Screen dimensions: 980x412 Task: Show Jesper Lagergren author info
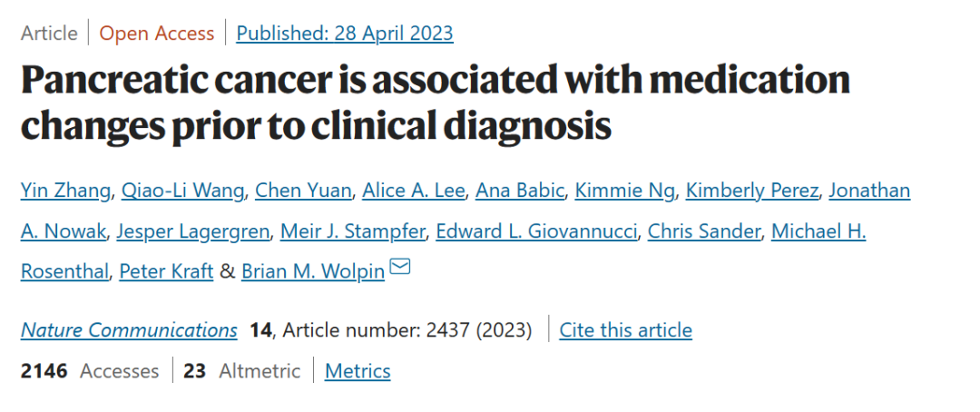[x=195, y=231]
